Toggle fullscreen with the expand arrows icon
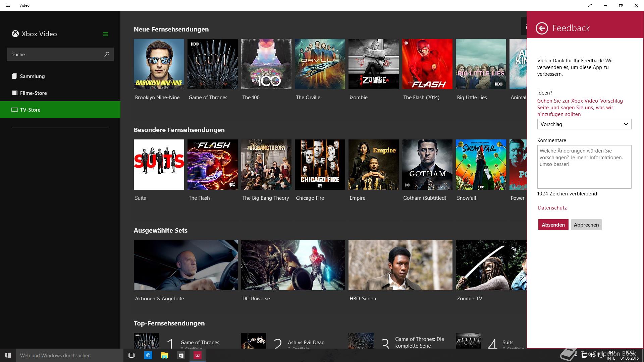Viewport: 644px width, 362px height. pos(590,5)
